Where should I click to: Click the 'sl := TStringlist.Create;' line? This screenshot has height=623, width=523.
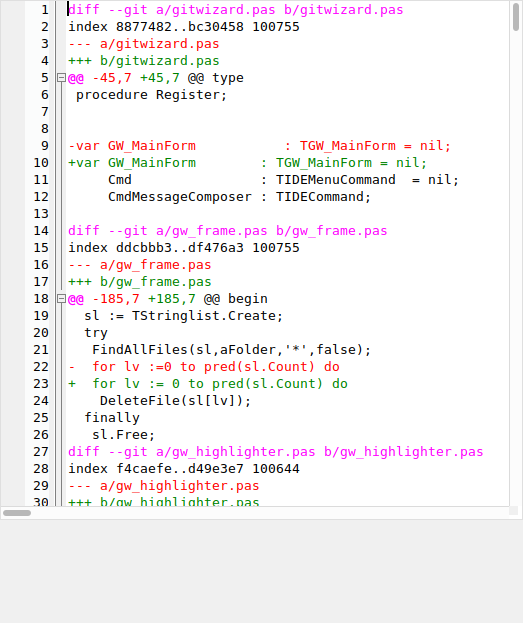183,315
